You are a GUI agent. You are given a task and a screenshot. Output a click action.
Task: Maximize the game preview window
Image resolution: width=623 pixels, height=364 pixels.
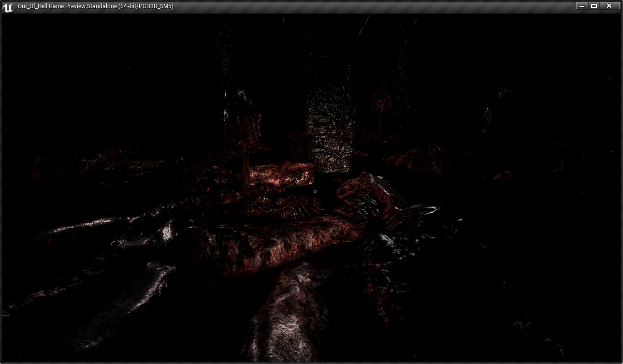[594, 6]
